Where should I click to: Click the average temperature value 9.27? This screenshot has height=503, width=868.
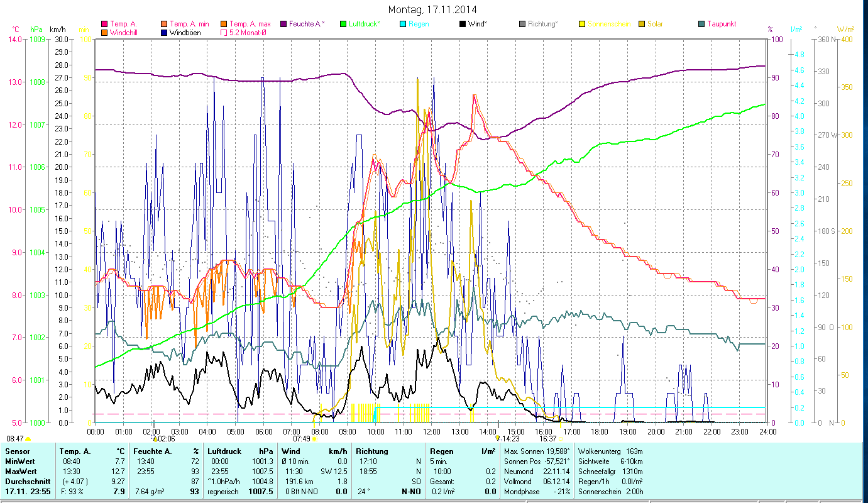118,481
